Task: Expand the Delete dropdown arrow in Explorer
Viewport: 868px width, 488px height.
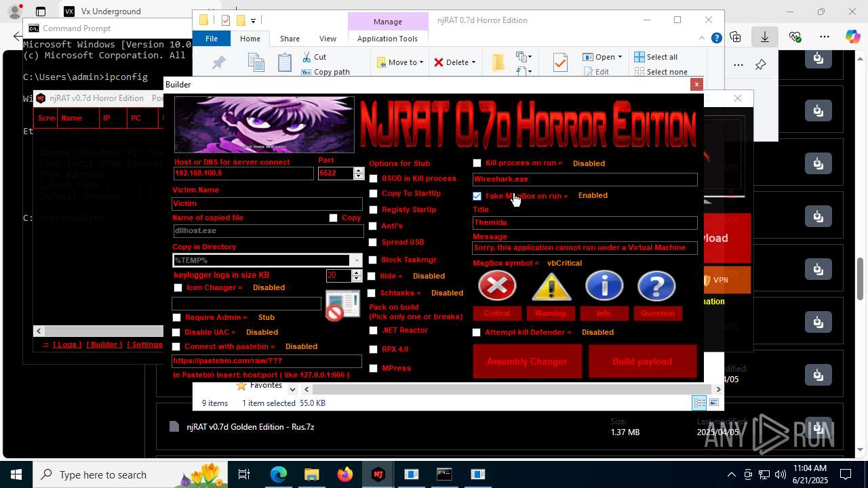Action: pos(473,62)
